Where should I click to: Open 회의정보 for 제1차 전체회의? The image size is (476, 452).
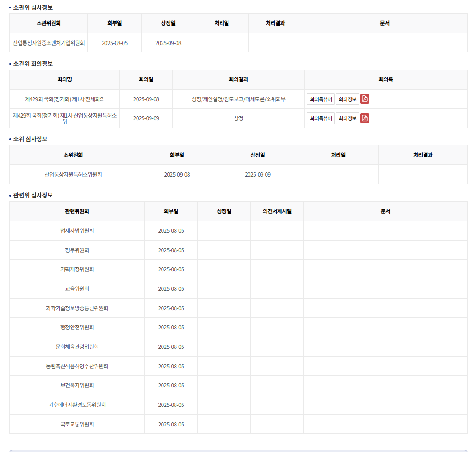coord(347,99)
